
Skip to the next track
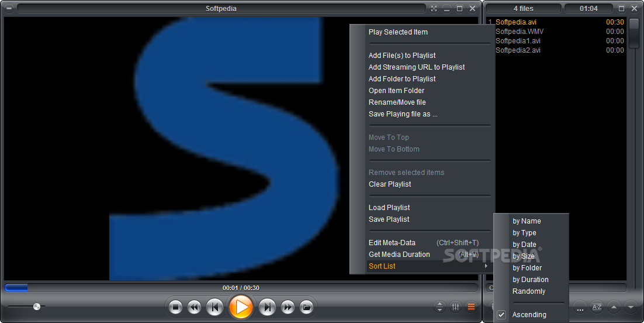(x=268, y=307)
